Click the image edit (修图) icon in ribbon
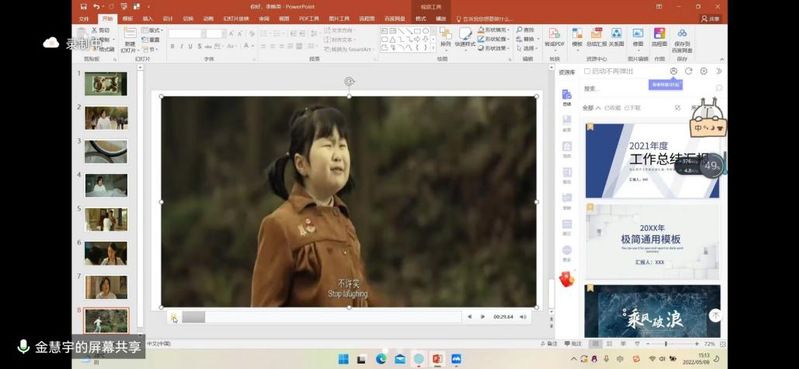The image size is (799, 369). [638, 33]
